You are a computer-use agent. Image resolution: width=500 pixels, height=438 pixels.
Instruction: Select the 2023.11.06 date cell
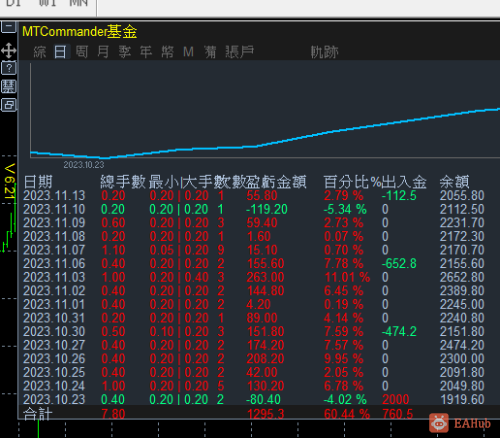(54, 264)
